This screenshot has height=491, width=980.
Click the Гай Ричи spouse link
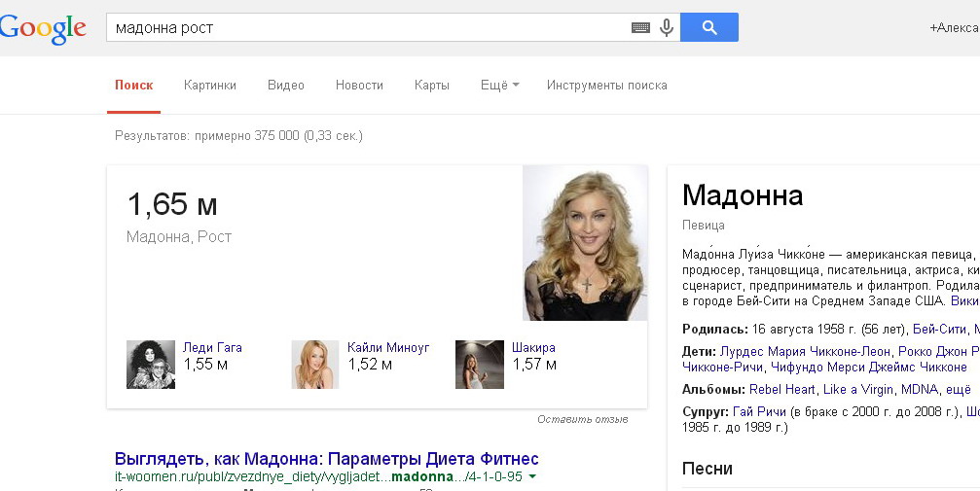tap(759, 411)
